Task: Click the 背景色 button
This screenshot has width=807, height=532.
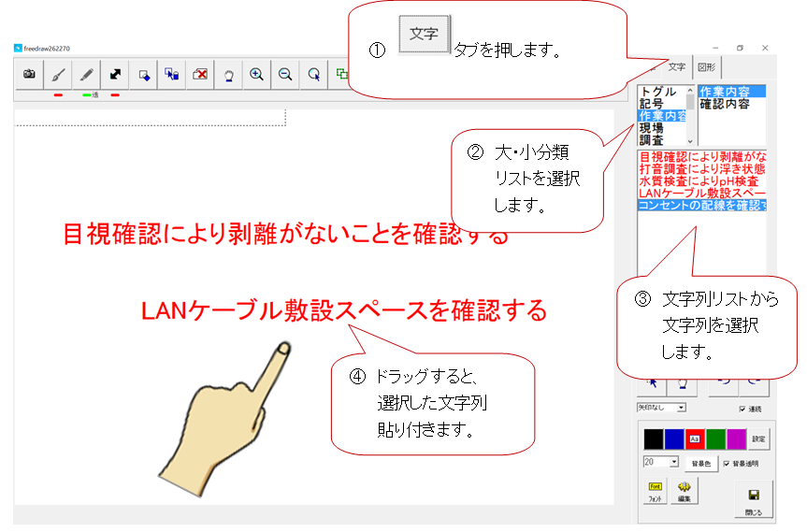Action: click(701, 464)
